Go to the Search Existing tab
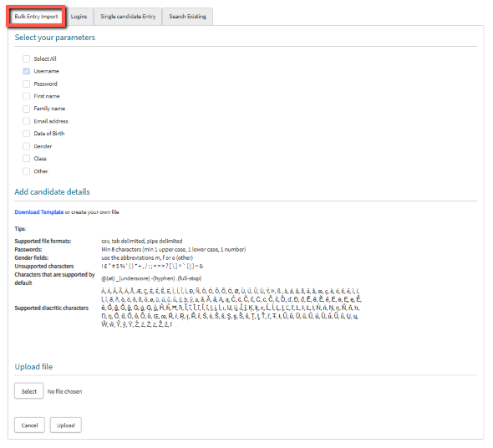493x448 pixels. 187,17
